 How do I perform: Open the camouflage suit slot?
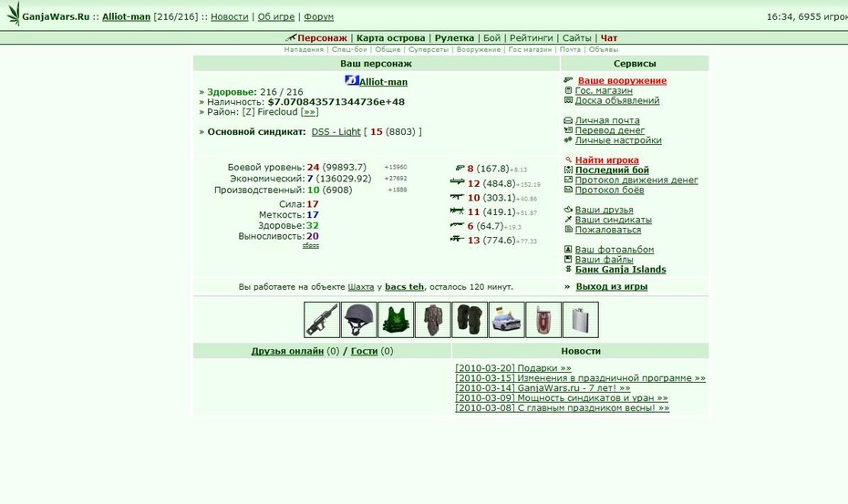[x=432, y=320]
